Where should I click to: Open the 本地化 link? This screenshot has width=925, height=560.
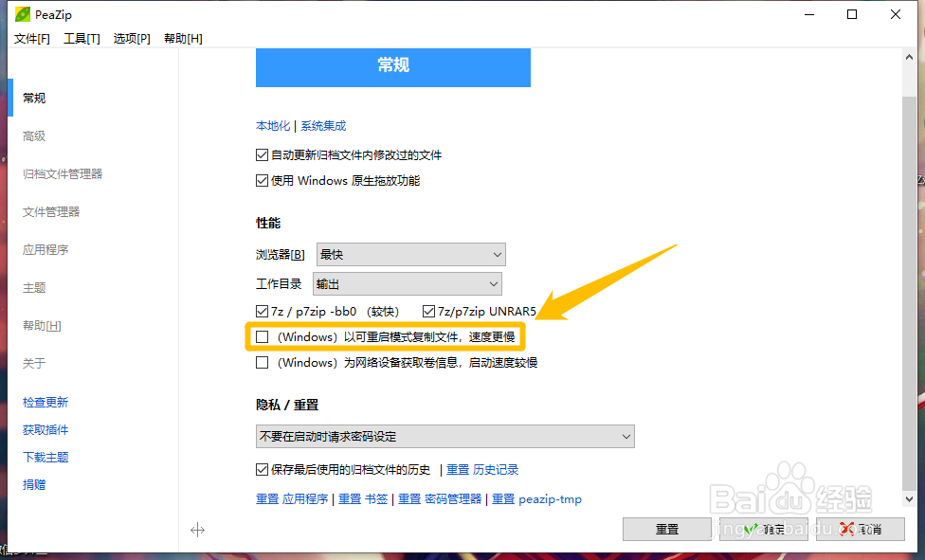[273, 126]
